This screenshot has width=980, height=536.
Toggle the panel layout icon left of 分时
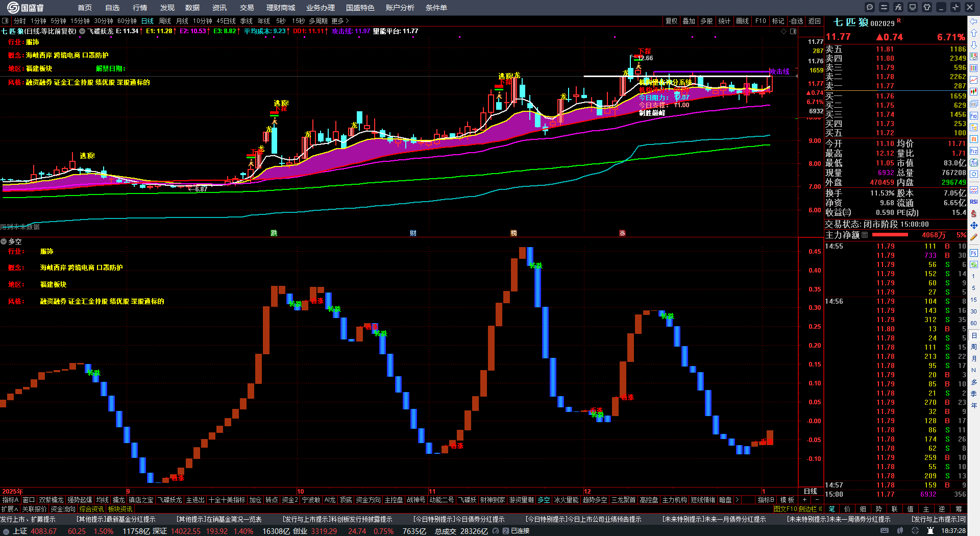[5, 21]
